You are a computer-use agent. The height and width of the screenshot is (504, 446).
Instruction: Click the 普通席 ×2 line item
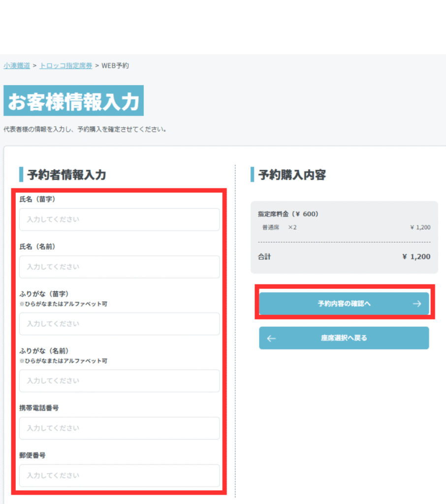[x=280, y=227]
